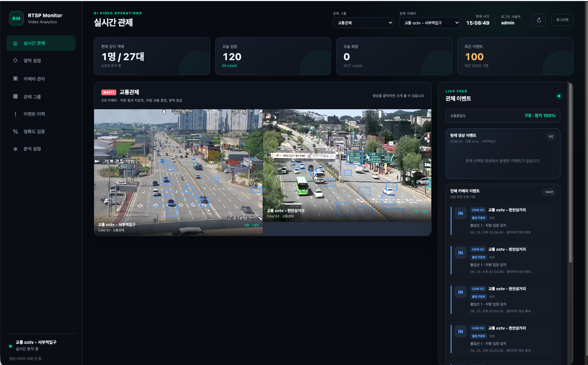The height and width of the screenshot is (365, 588).
Task: Open the 관제 카메라 dropdown showing 서부역입구
Action: pos(430,23)
